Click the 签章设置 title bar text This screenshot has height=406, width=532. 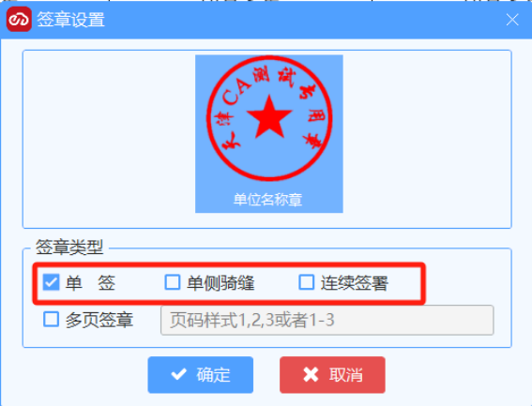coord(71,20)
